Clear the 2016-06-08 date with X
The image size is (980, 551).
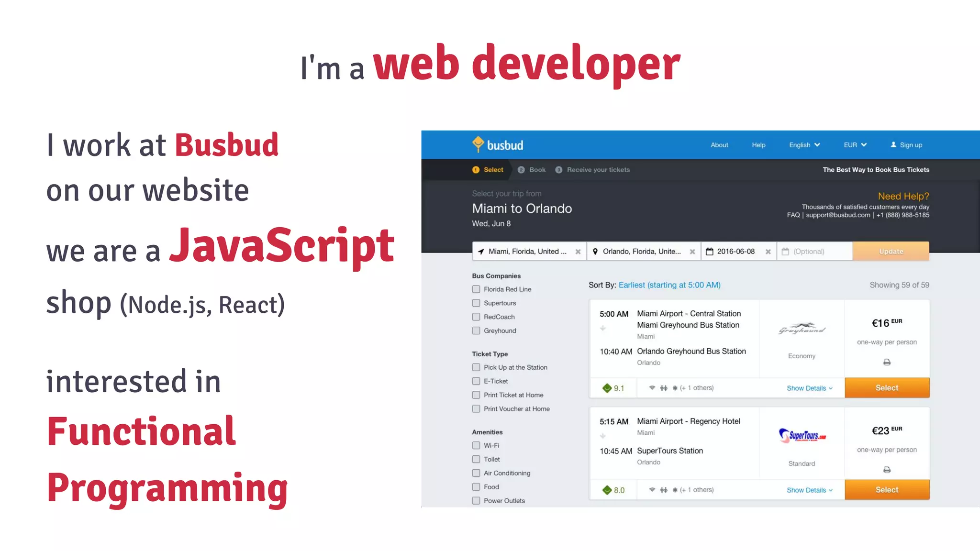(768, 252)
